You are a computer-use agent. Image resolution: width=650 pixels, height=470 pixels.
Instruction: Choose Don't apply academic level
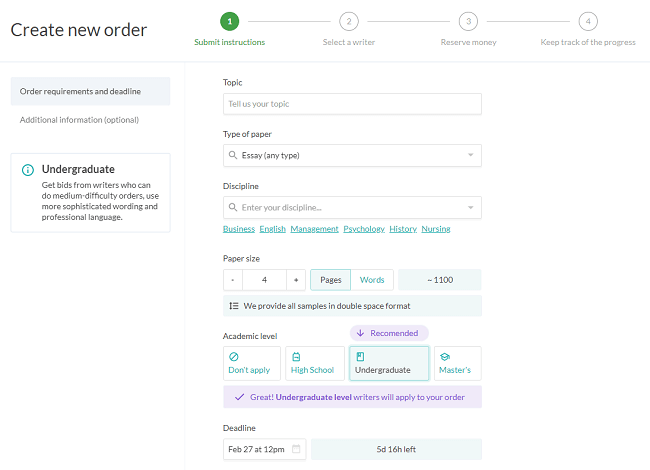pyautogui.click(x=251, y=363)
